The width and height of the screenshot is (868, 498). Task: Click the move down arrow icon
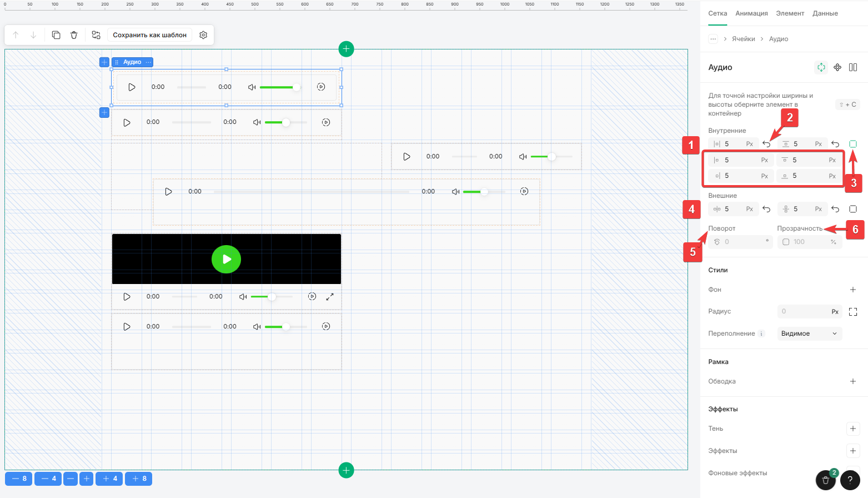(x=33, y=35)
